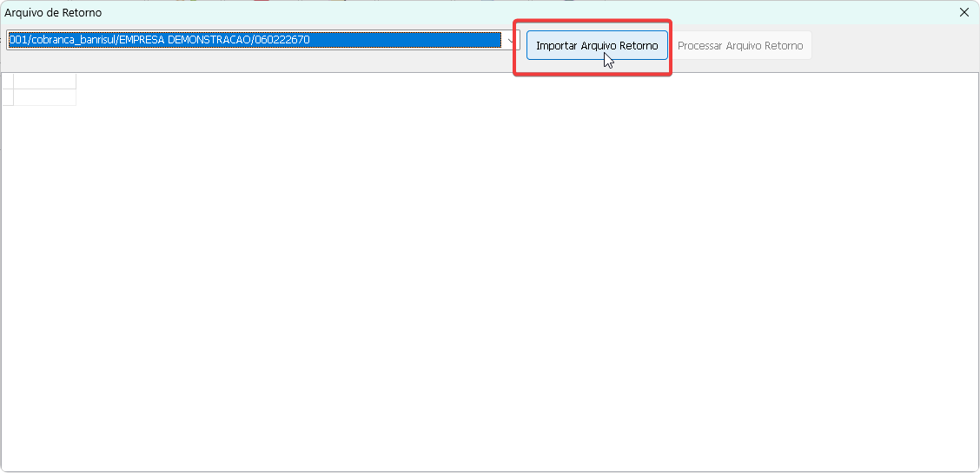Expand the return file path dropdown arrow
980x473 pixels.
point(511,40)
